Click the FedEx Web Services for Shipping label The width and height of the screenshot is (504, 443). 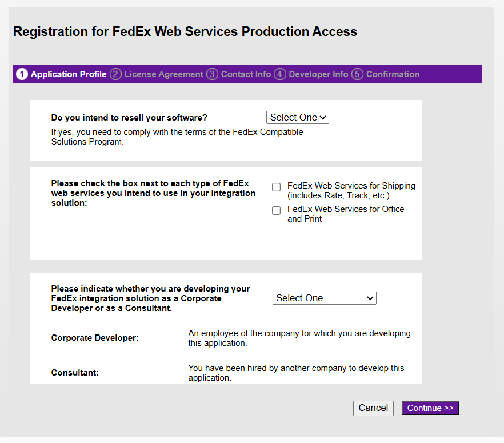[351, 191]
